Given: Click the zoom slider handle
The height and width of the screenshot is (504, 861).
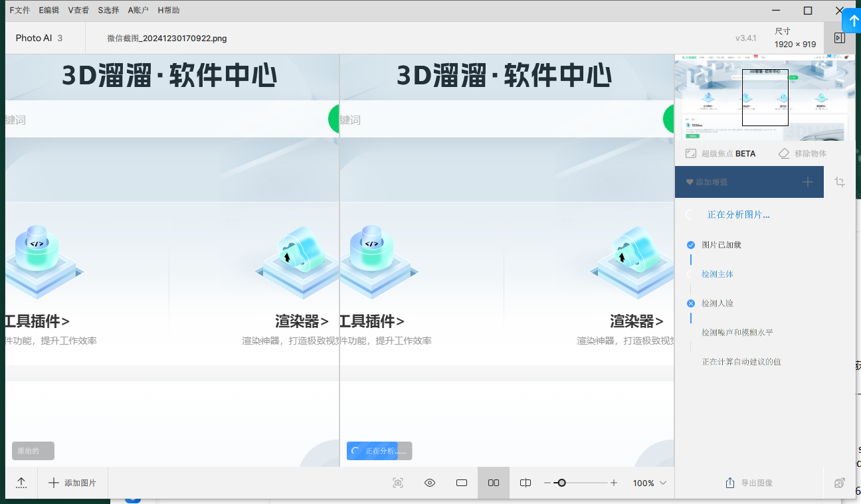Looking at the screenshot, I should pos(561,483).
